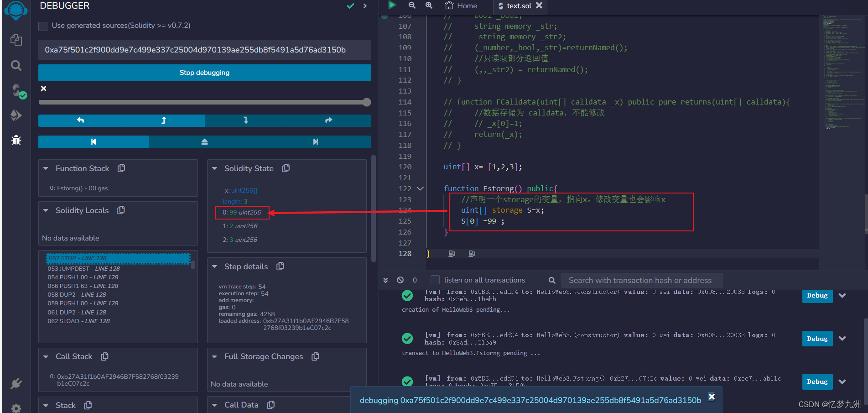Jump to the next breakpoint
868x413 pixels.
pos(315,142)
